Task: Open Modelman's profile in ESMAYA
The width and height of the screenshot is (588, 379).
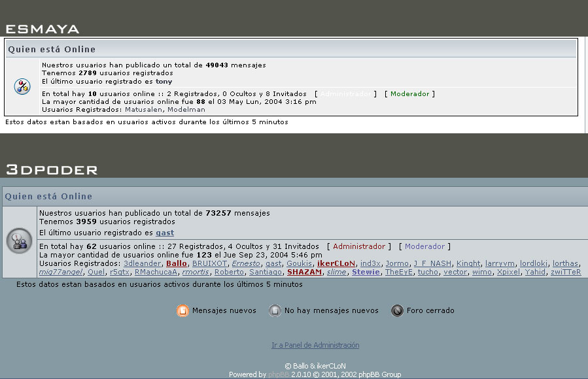Action: pos(186,109)
